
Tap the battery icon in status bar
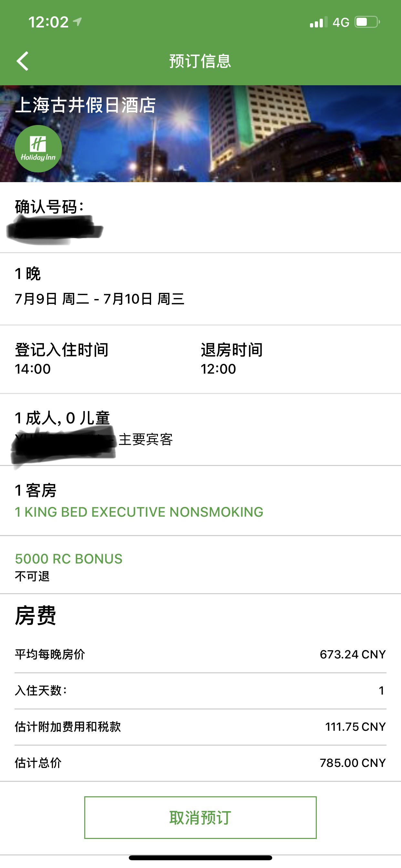pos(367,22)
